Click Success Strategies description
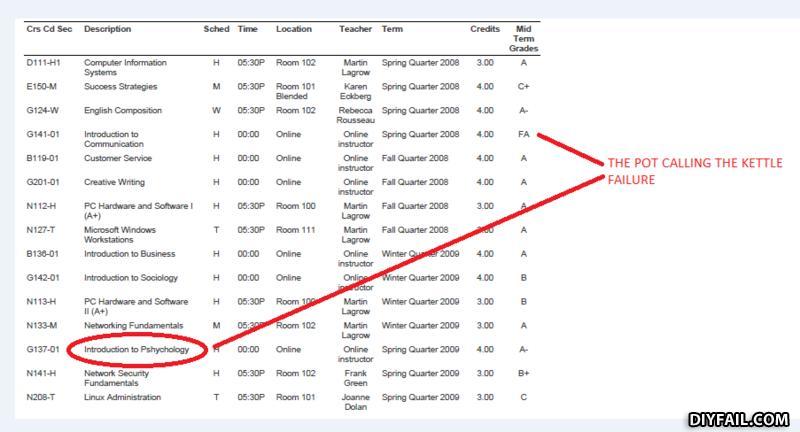 (x=121, y=87)
